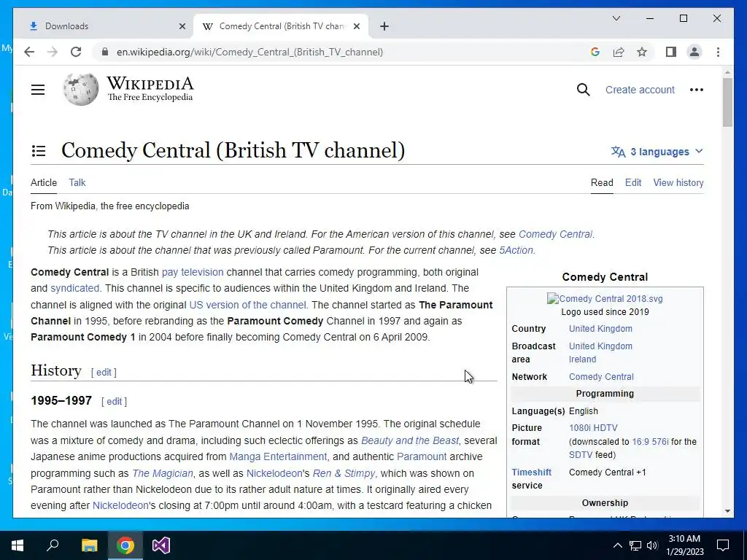Open the syndicated link
747x560 pixels.
tap(75, 288)
